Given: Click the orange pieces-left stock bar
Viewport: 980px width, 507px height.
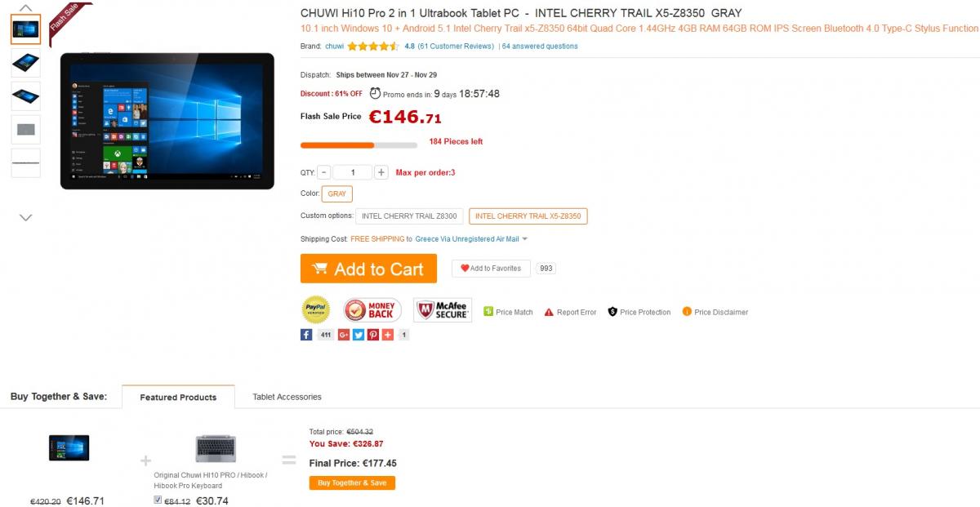Looking at the screenshot, I should [359, 145].
